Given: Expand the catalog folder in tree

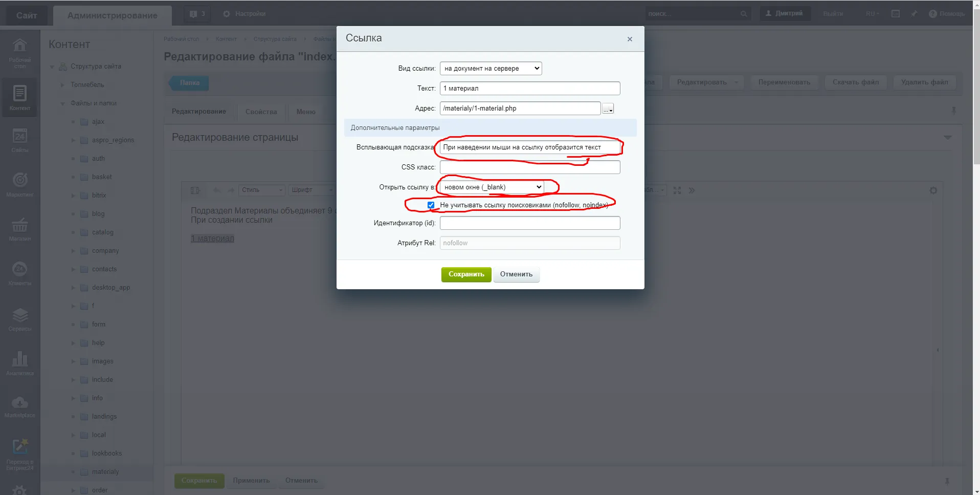Looking at the screenshot, I should [73, 232].
